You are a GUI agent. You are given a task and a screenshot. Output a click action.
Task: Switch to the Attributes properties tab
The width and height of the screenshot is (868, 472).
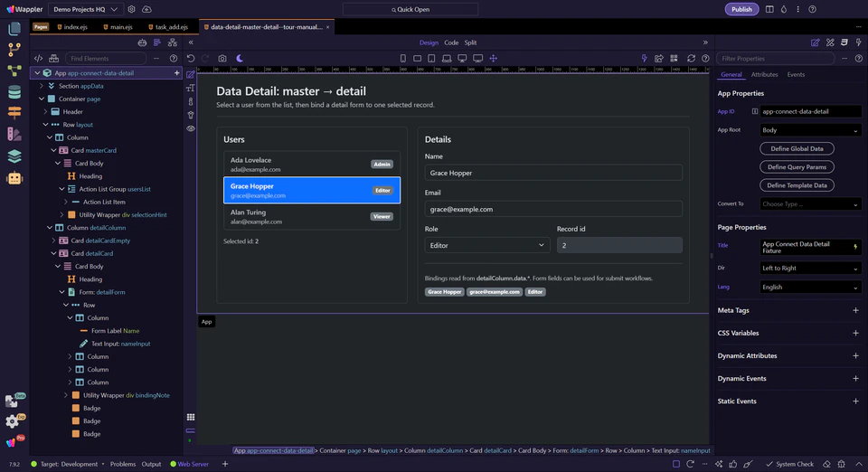[764, 75]
